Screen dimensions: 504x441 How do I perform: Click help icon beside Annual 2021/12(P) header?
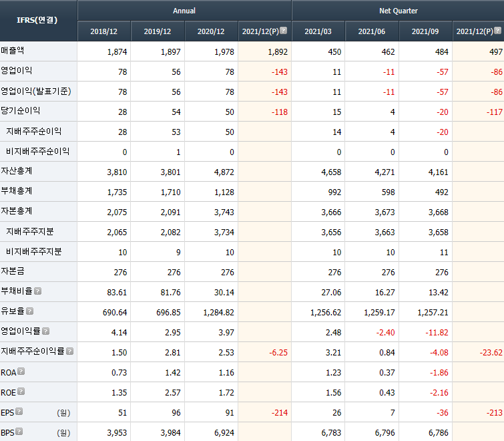click(283, 30)
